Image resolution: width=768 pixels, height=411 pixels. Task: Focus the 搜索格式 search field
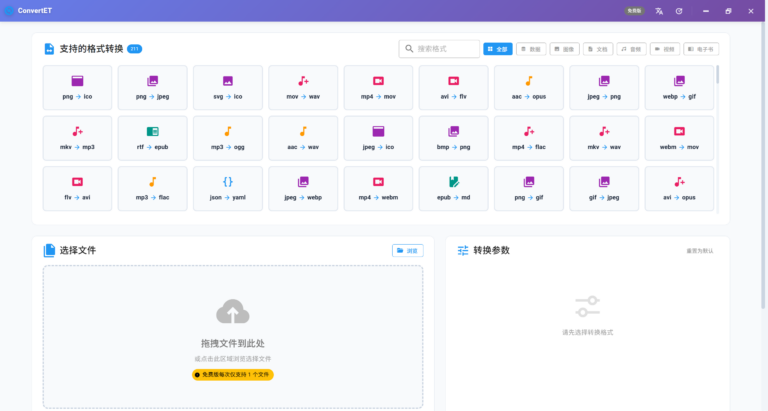[x=439, y=49]
